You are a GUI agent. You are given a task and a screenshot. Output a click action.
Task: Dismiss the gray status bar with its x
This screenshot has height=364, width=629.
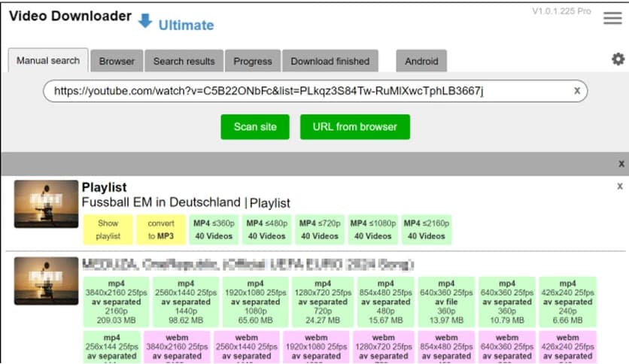(621, 163)
